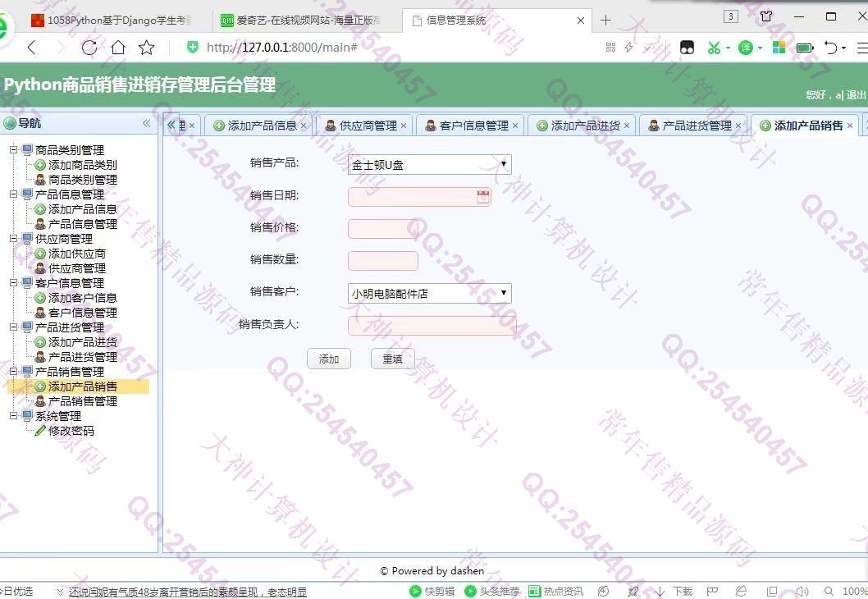This screenshot has height=599, width=868.
Task: Reload the page with refresh icon
Action: 89,48
